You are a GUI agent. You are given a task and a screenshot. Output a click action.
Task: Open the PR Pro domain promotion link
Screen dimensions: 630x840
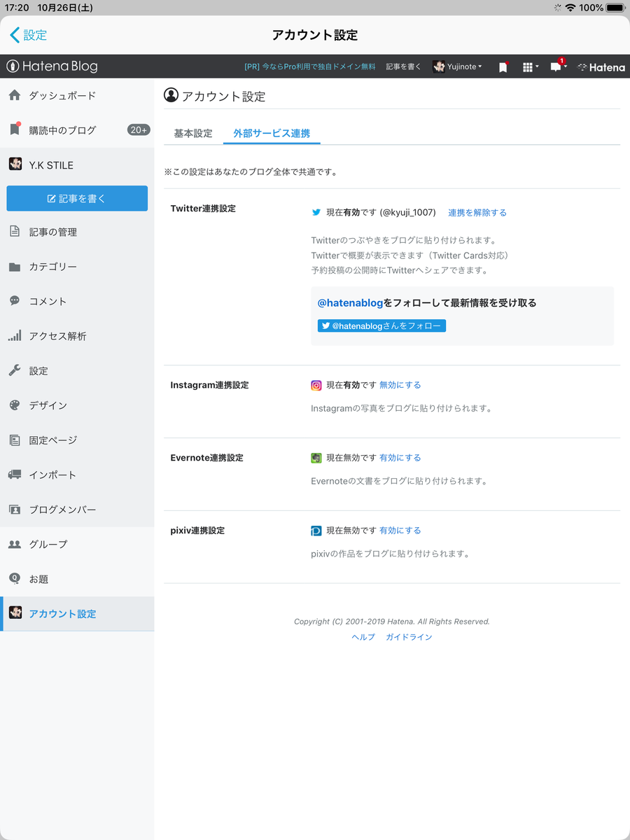point(309,67)
